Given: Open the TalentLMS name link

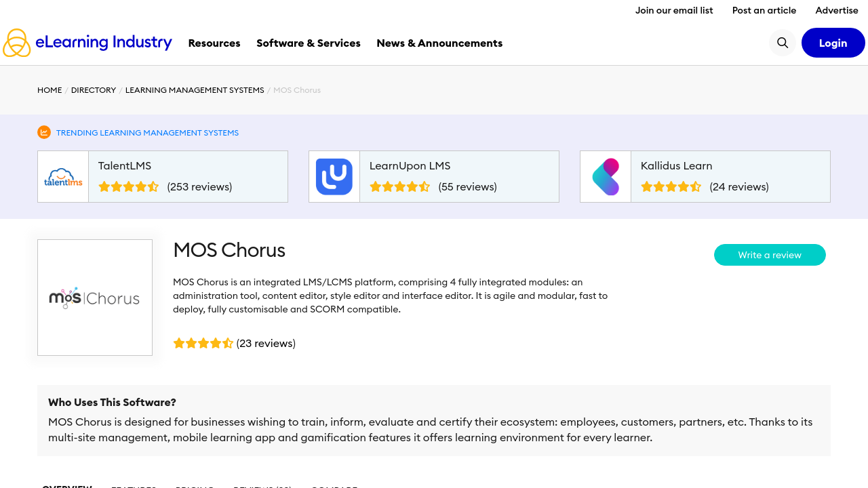Looking at the screenshot, I should [125, 165].
